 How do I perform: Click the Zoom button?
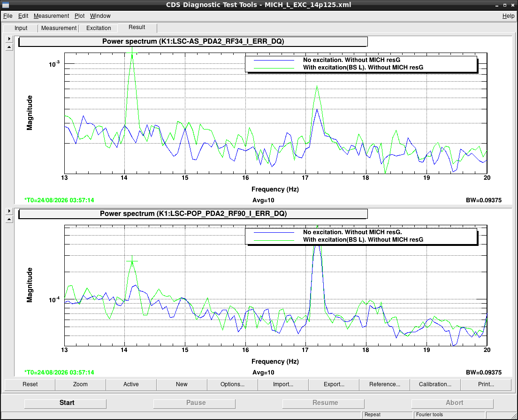click(x=80, y=384)
